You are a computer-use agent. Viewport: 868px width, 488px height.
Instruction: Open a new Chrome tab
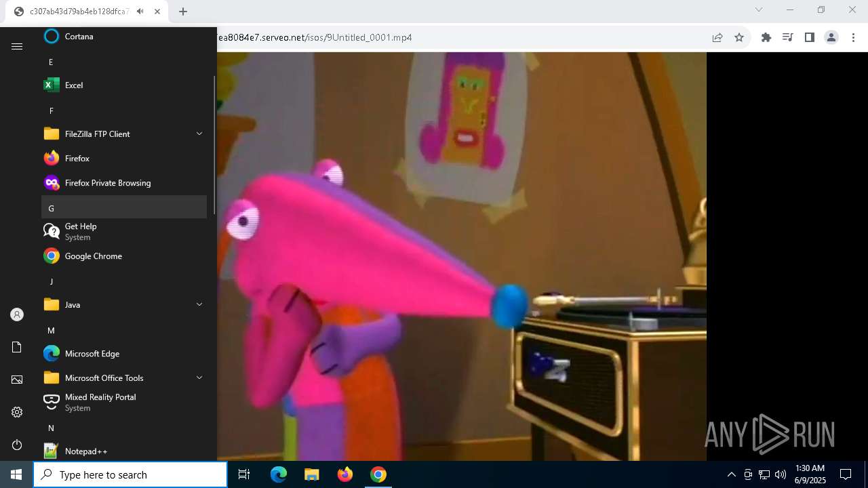click(183, 12)
